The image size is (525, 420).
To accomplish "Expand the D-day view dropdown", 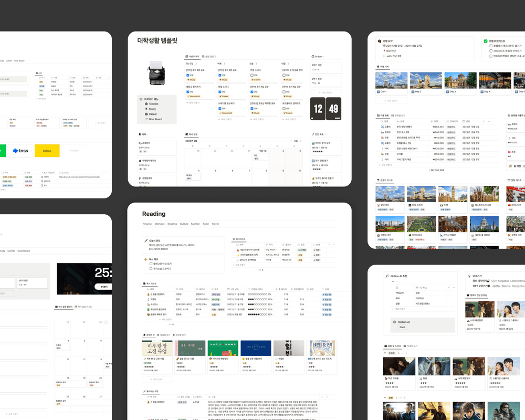I will pos(324,56).
